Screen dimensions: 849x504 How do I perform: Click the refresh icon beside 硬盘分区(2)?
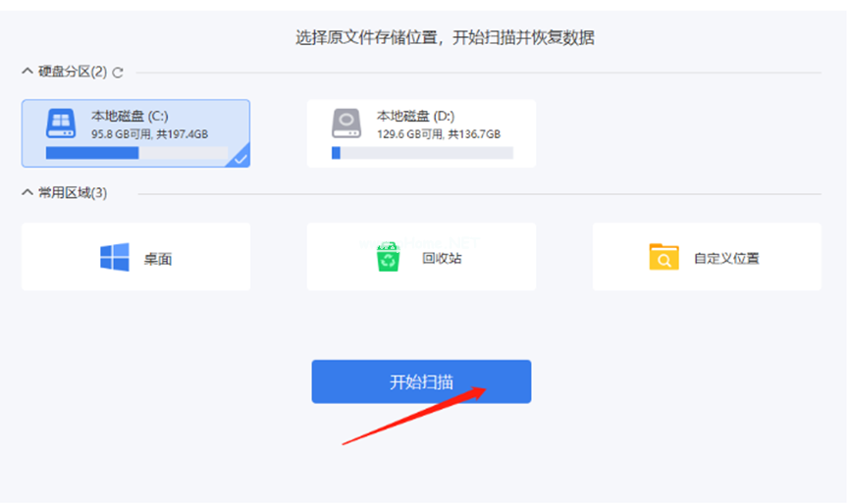pyautogui.click(x=119, y=72)
